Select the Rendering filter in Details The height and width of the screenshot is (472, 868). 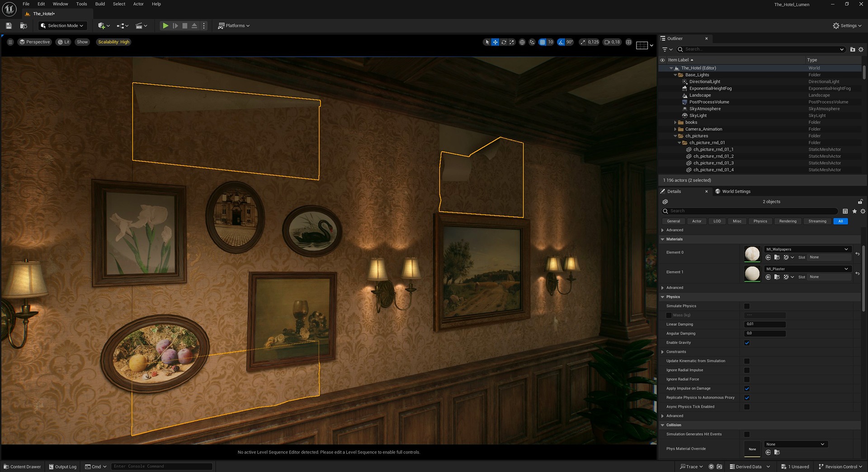coord(788,221)
